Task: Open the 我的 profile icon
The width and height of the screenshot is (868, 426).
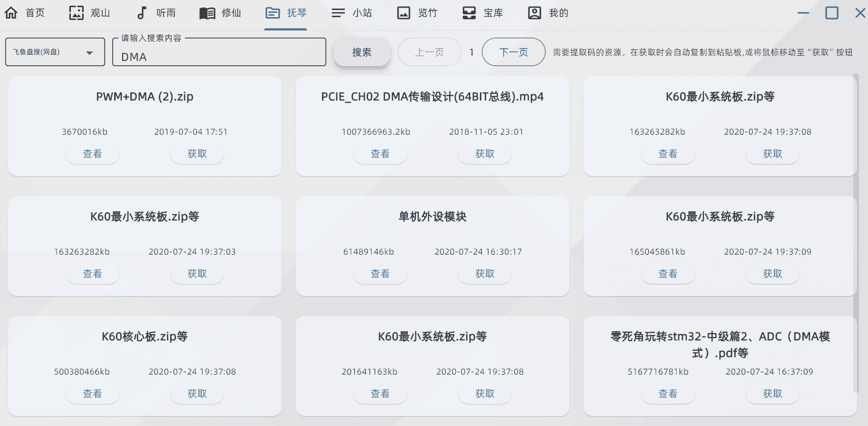Action: [535, 13]
